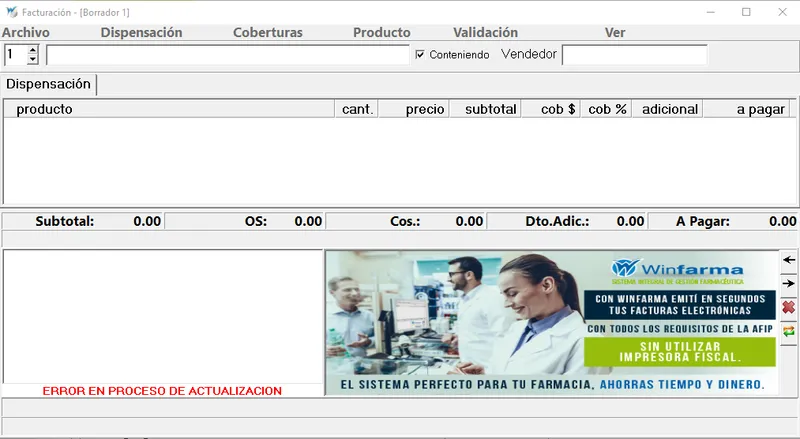The image size is (800, 439).
Task: Click the precio column header
Action: tap(414, 109)
